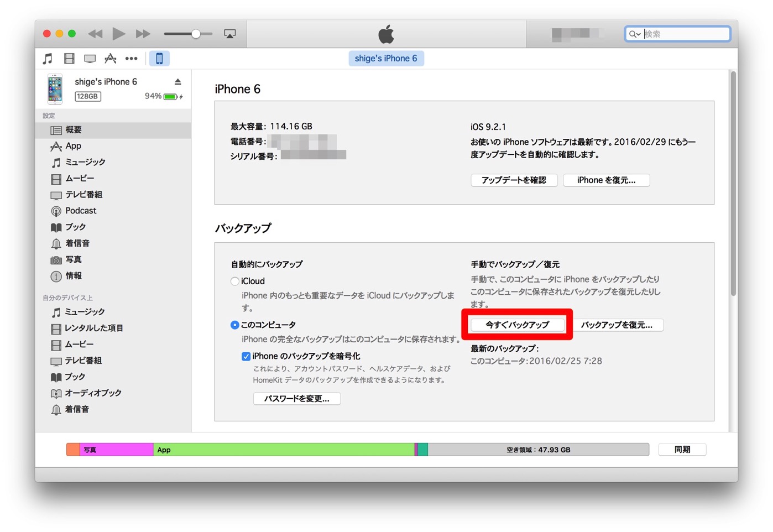This screenshot has width=773, height=532.
Task: Switch to the Music library icon
Action: coord(48,59)
